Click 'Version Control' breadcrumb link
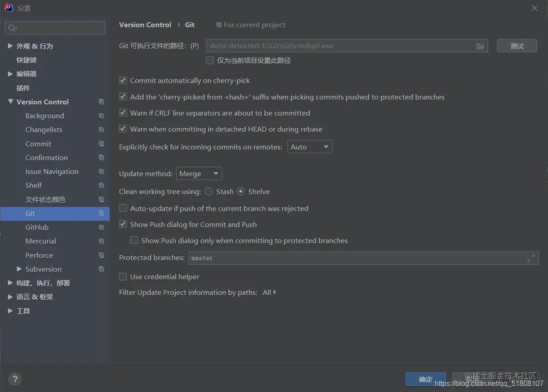 (x=145, y=25)
